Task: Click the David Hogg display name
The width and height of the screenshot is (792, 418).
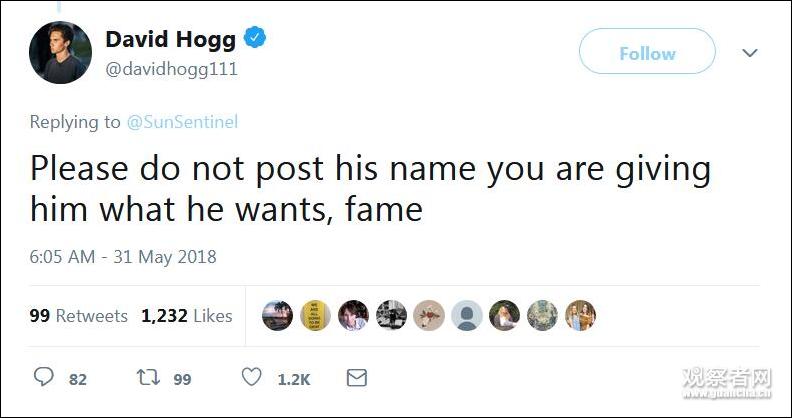Action: tap(170, 40)
